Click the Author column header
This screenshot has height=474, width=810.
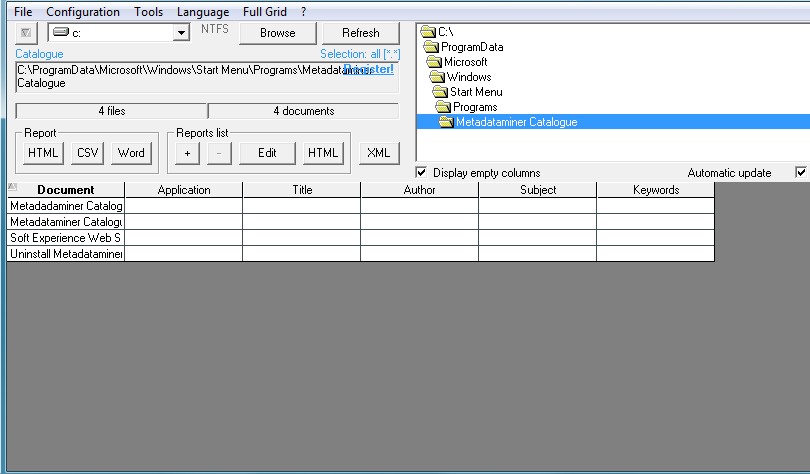[419, 189]
